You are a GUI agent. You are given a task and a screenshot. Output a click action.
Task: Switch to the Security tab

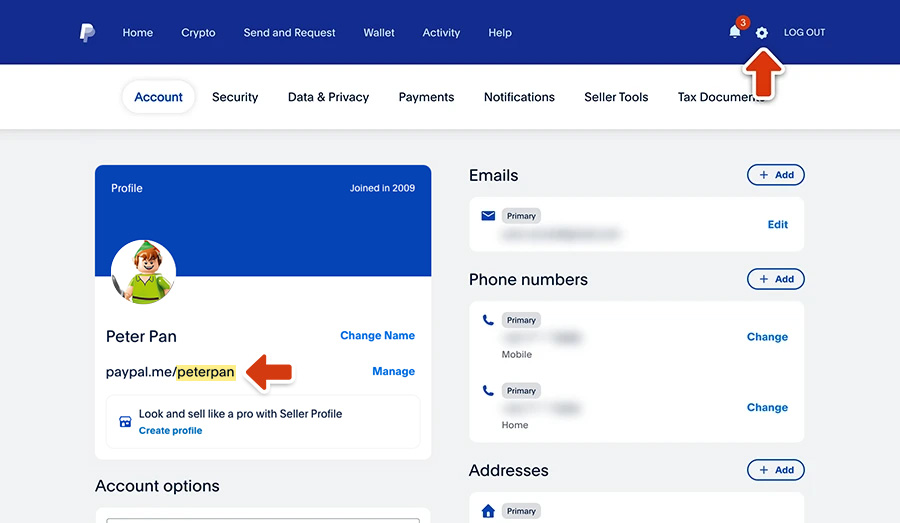tap(235, 97)
